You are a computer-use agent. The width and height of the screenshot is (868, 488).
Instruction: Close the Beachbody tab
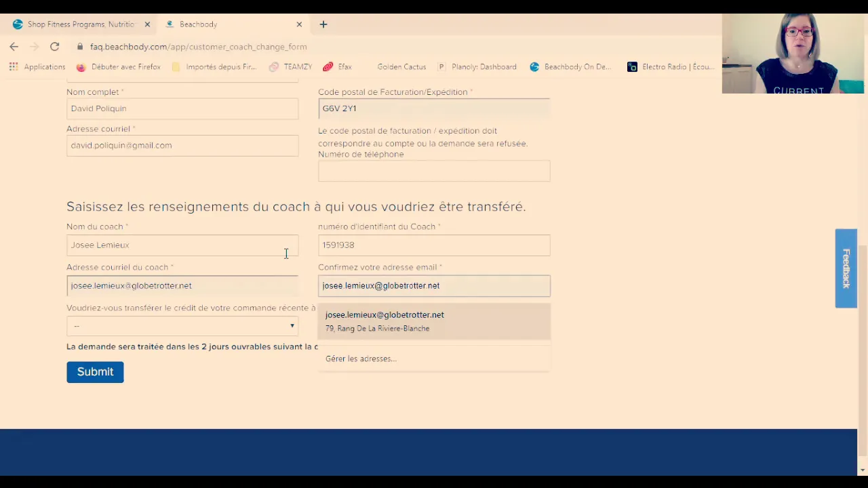(299, 24)
